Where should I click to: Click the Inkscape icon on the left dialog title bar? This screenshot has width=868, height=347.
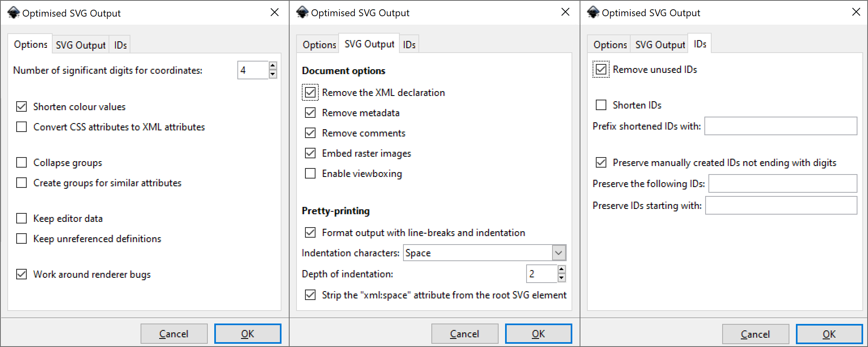pos(14,13)
